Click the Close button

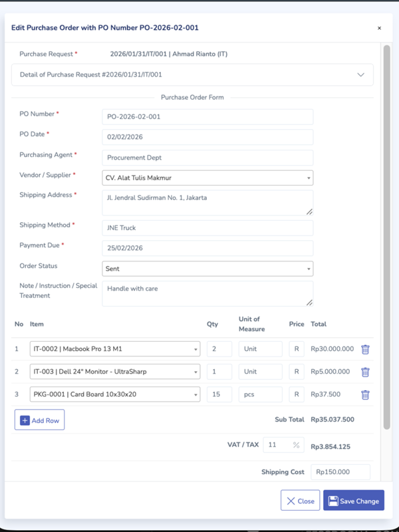pyautogui.click(x=301, y=500)
